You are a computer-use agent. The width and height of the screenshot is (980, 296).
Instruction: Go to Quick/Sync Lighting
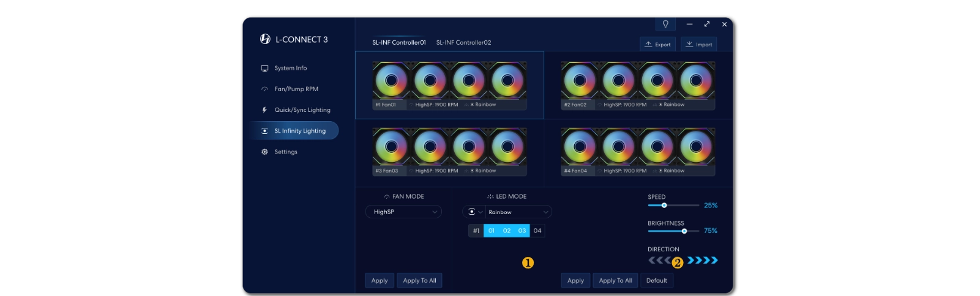(x=302, y=110)
